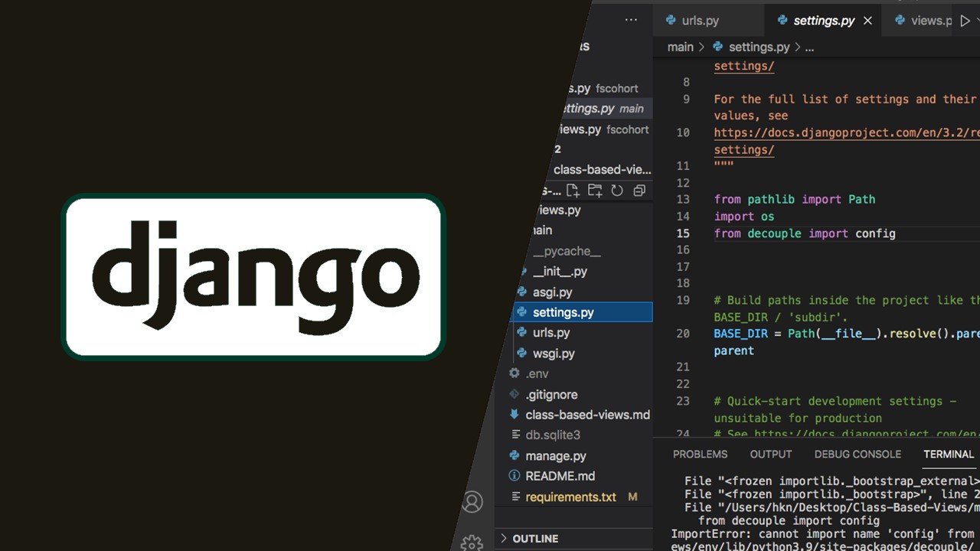The image size is (980, 551).
Task: Click markdown arrow icon beside class-based-views.md
Action: 514,415
